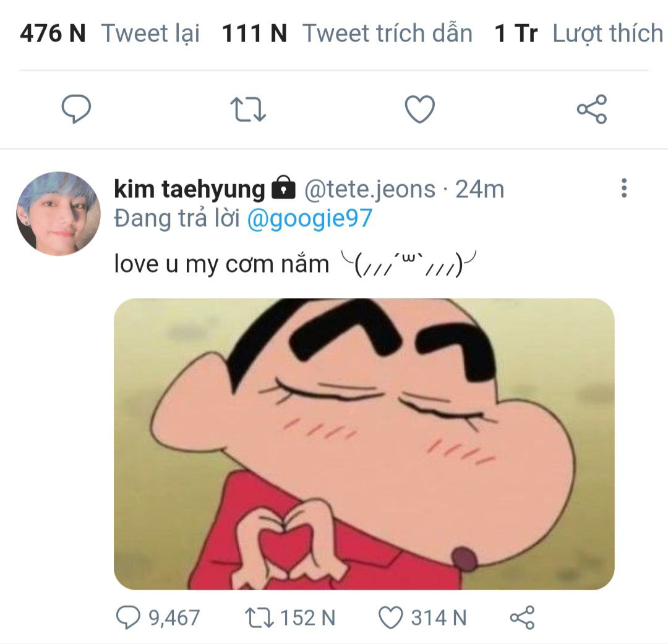Like the reply showing 314 N likes

click(x=391, y=617)
